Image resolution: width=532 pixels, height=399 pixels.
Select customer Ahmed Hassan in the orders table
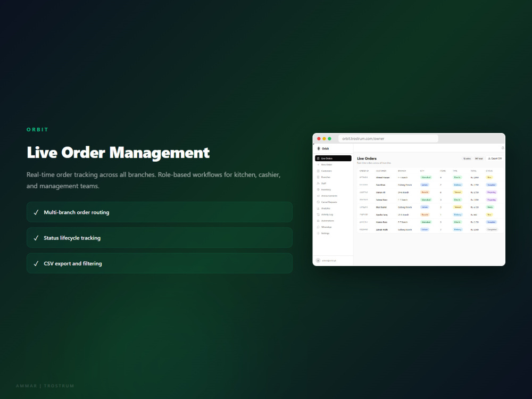point(383,178)
